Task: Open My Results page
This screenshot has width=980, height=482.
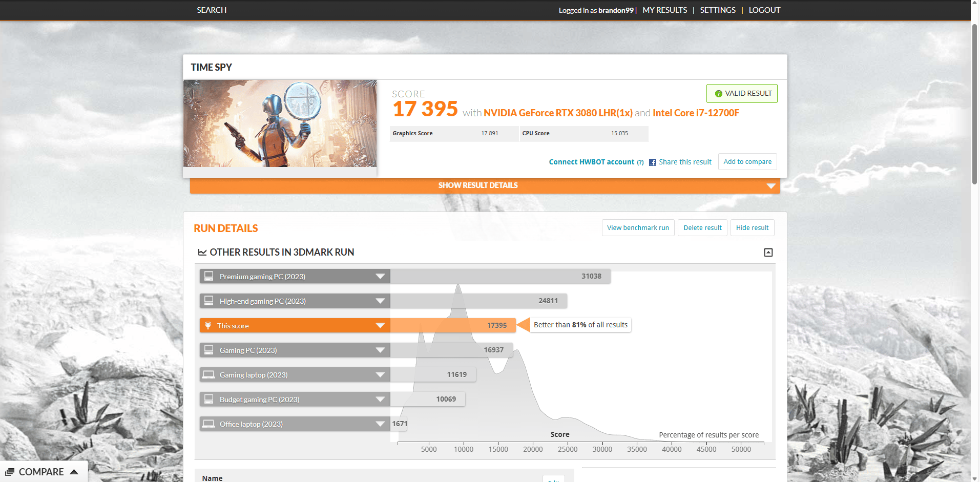Action: click(x=665, y=10)
